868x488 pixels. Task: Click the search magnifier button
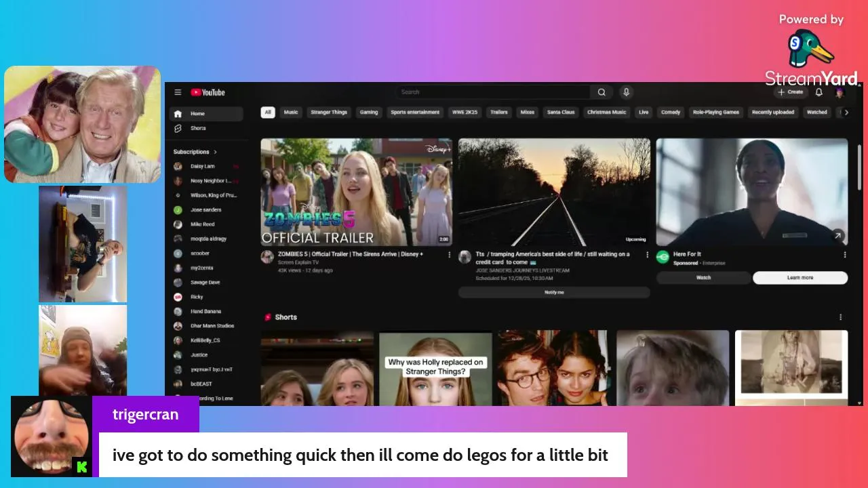point(601,92)
